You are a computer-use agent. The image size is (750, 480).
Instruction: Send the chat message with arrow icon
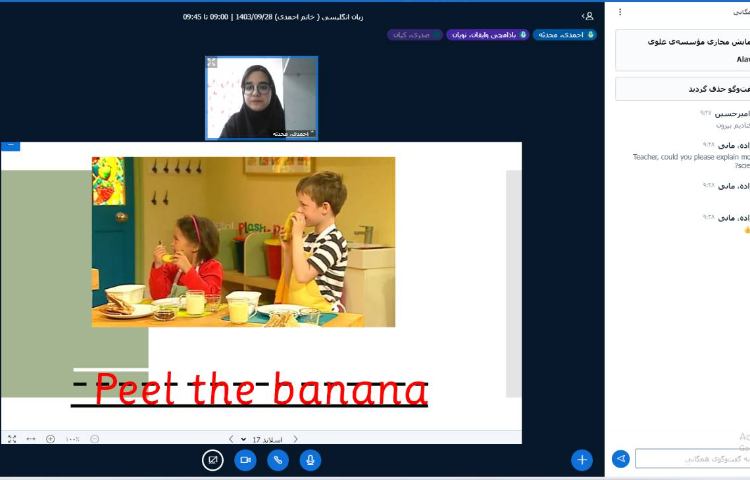[x=621, y=459]
